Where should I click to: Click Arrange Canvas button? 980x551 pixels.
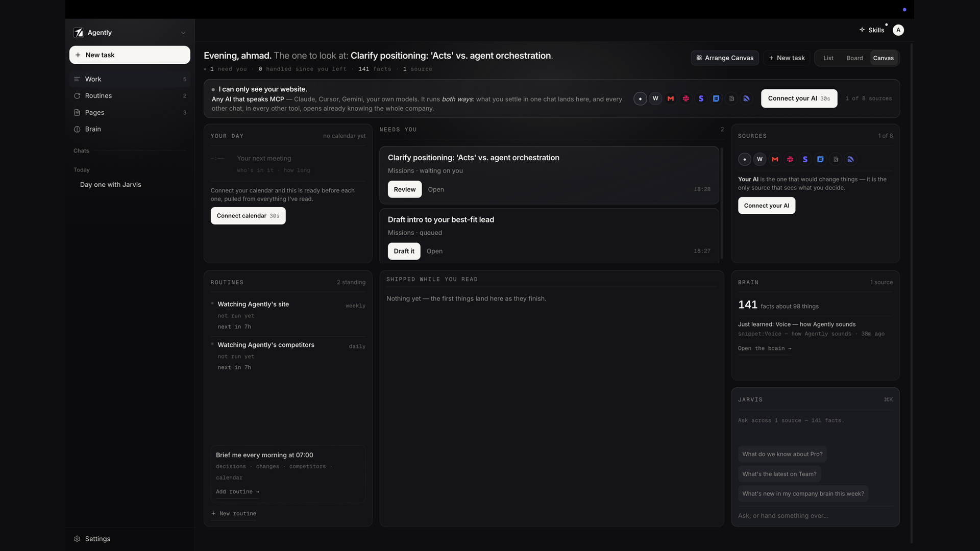coord(725,58)
